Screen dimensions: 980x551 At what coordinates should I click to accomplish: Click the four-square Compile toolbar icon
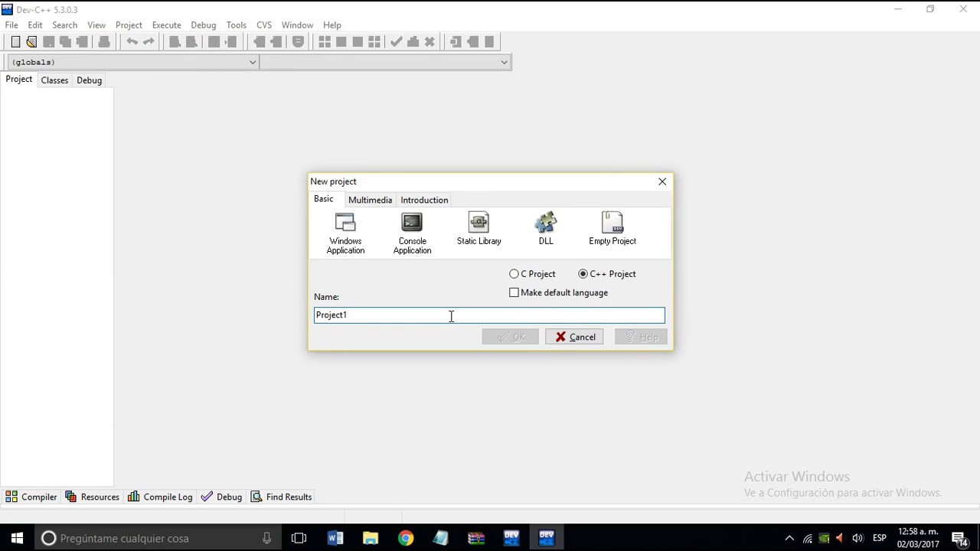(325, 42)
